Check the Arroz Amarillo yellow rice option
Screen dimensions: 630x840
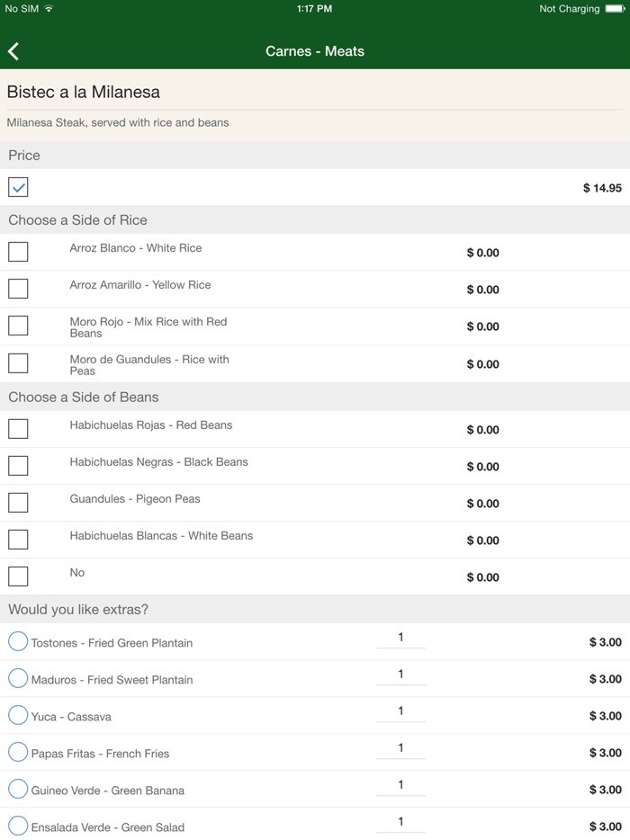point(18,289)
